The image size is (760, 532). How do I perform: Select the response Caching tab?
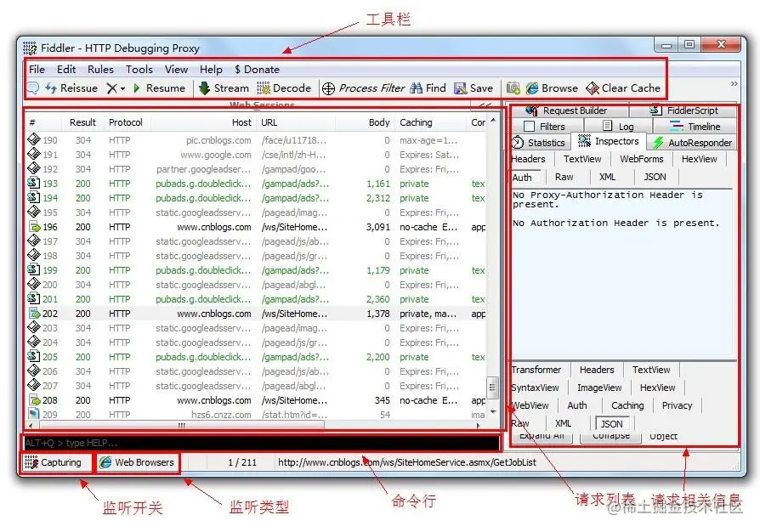627,405
